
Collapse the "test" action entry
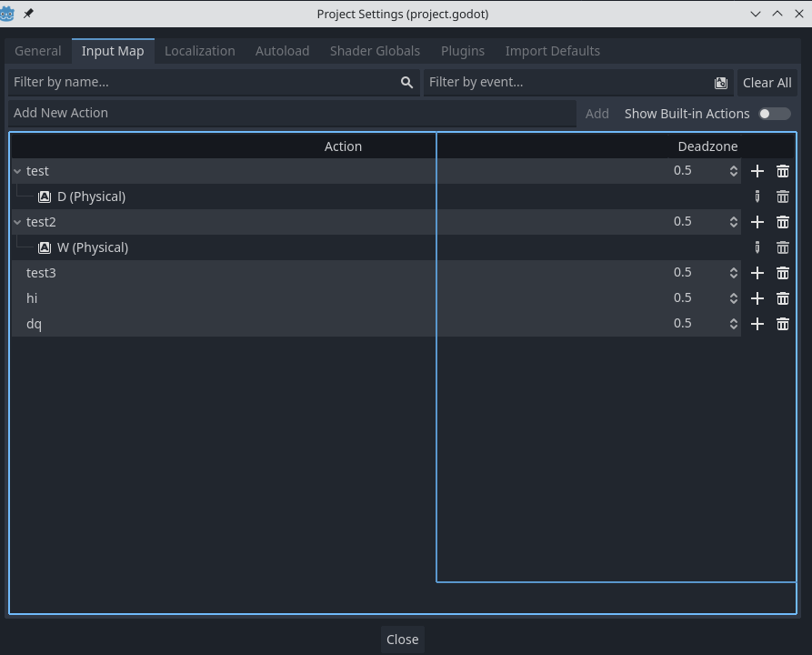pos(16,171)
